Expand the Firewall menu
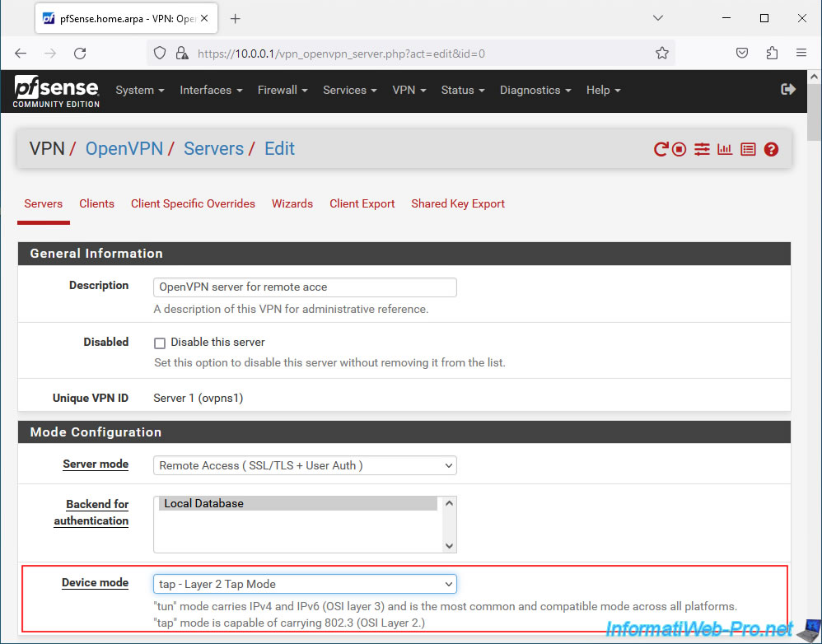 pos(283,90)
